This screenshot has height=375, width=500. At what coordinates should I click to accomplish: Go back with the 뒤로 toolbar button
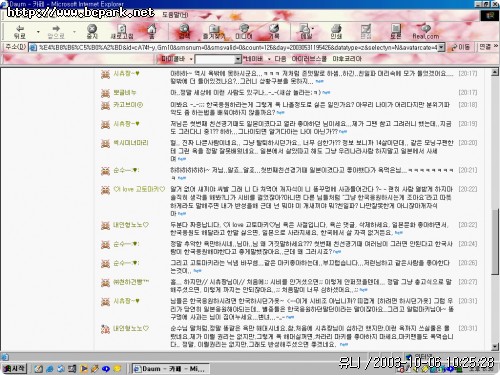pyautogui.click(x=19, y=32)
